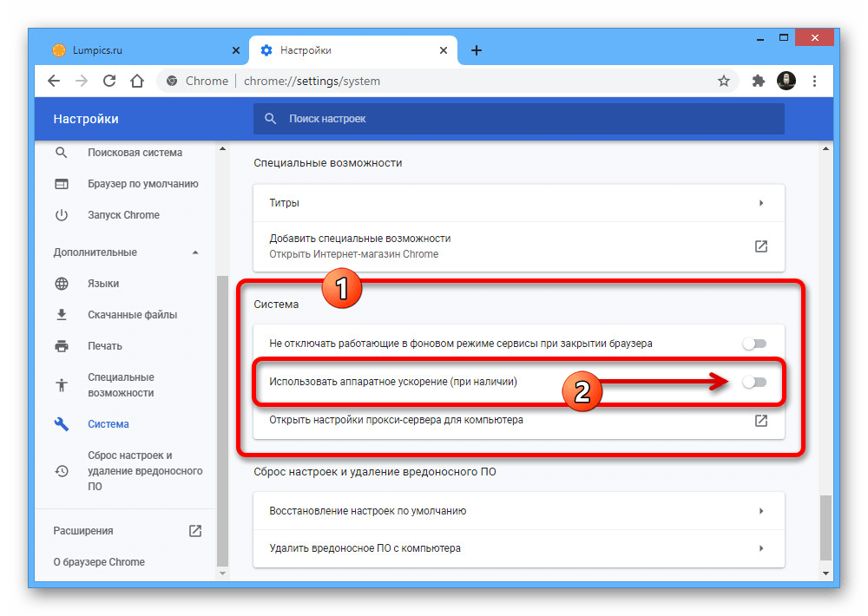Minimize the Chrome window

click(x=760, y=38)
